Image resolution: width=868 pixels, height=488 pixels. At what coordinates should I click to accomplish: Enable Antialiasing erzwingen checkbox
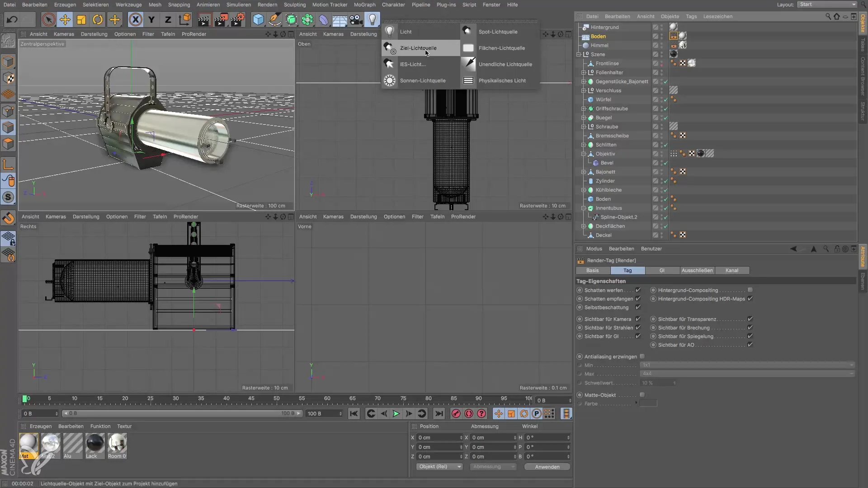pyautogui.click(x=642, y=357)
